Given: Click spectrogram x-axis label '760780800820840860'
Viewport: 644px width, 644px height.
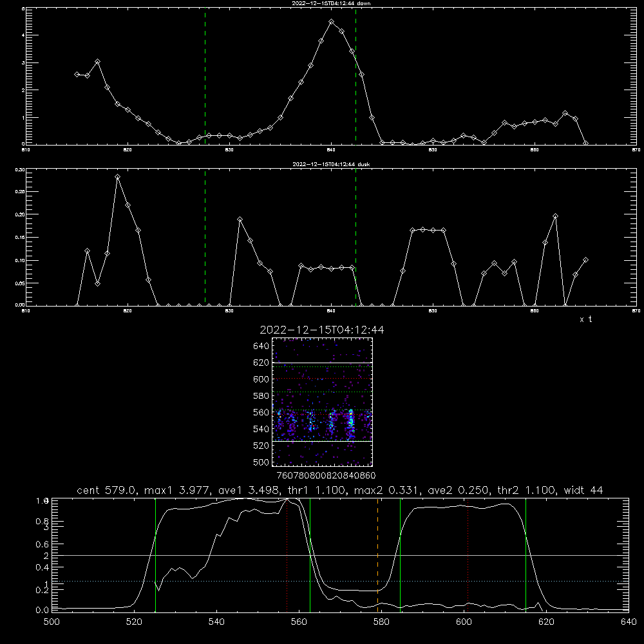Looking at the screenshot, I should 326,475.
